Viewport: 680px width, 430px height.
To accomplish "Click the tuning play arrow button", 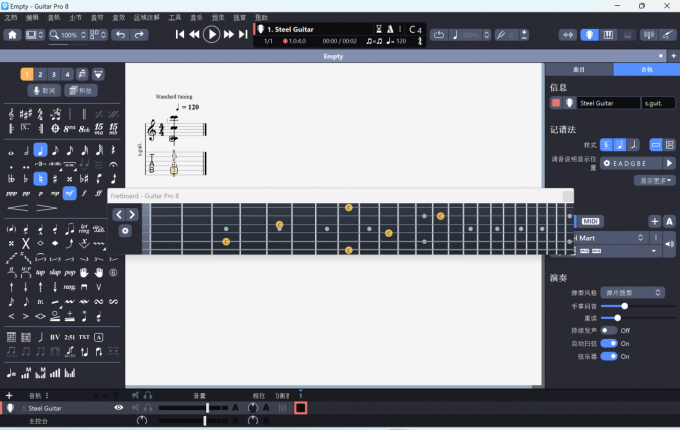I will click(x=670, y=163).
